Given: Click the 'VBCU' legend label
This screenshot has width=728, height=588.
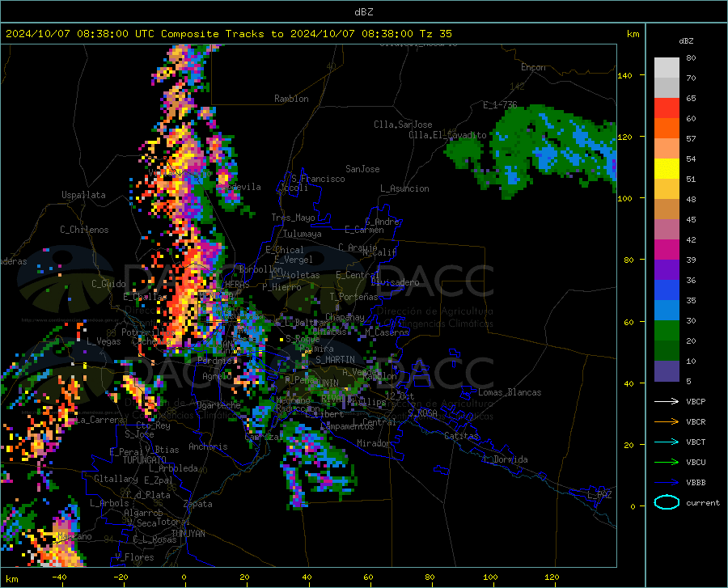Looking at the screenshot, I should tap(696, 463).
